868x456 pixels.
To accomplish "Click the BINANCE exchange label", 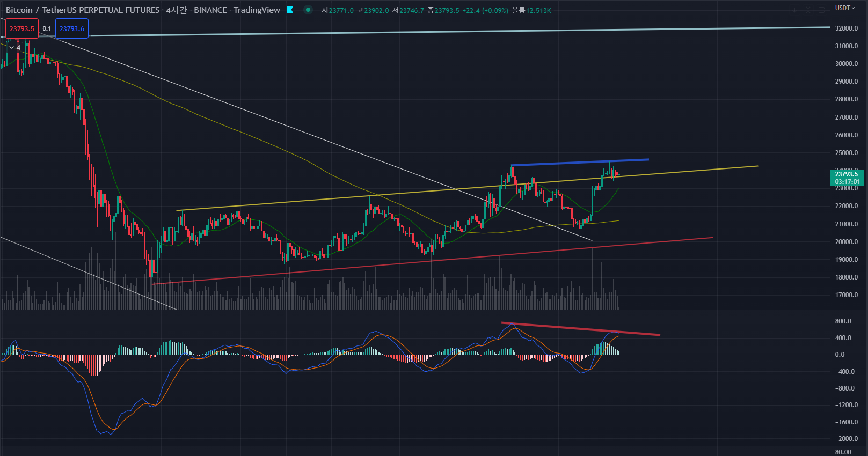I will (x=210, y=10).
